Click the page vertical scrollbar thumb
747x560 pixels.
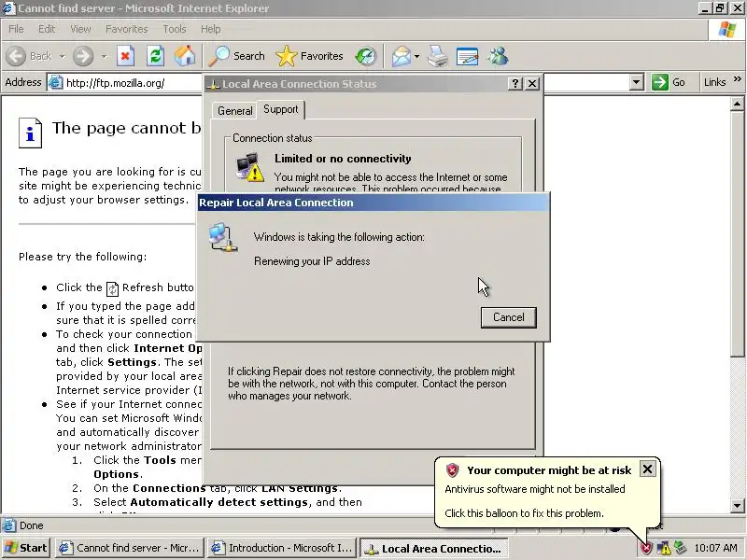tap(737, 233)
